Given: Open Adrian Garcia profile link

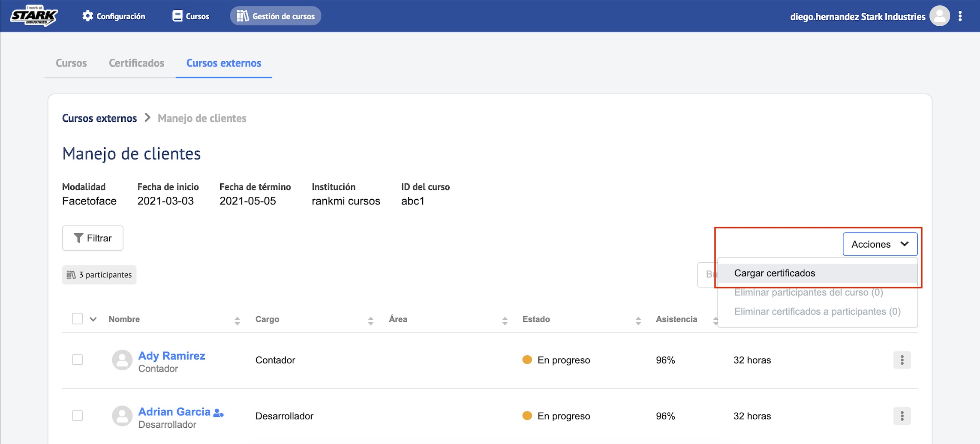Looking at the screenshot, I should point(174,412).
